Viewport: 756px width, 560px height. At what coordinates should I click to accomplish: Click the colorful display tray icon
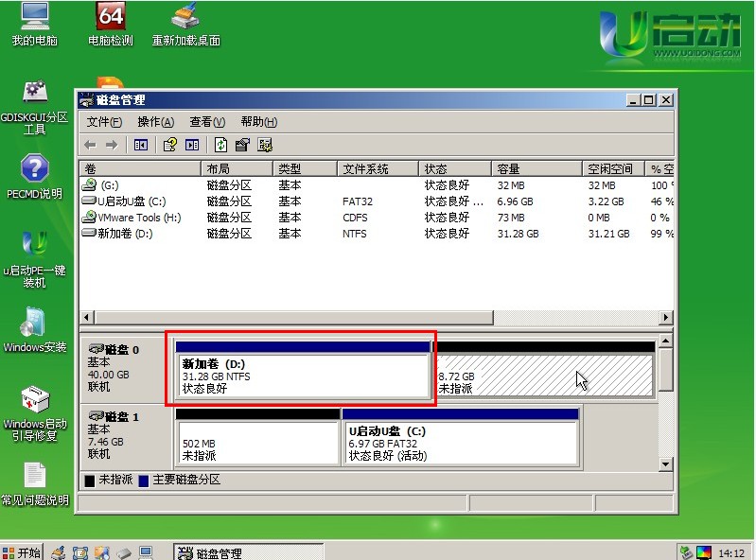[x=704, y=552]
